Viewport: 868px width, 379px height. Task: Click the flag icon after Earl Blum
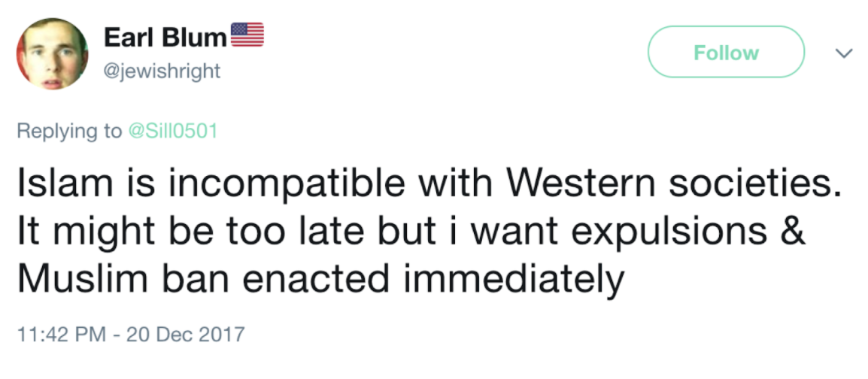(247, 35)
